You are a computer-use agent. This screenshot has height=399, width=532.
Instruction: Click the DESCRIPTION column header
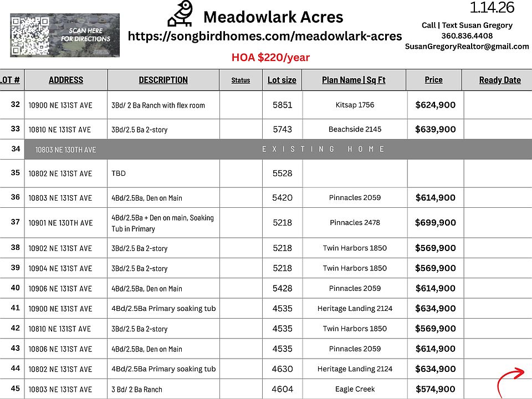tap(163, 80)
